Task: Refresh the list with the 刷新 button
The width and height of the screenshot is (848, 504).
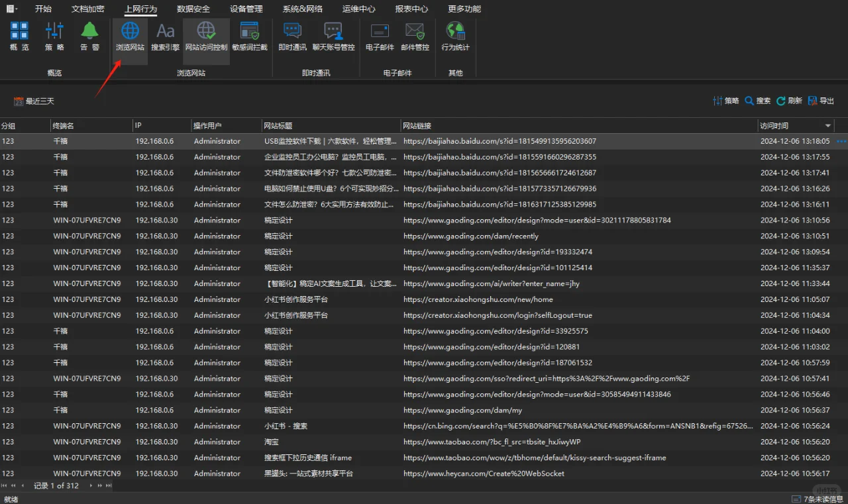Action: [789, 101]
